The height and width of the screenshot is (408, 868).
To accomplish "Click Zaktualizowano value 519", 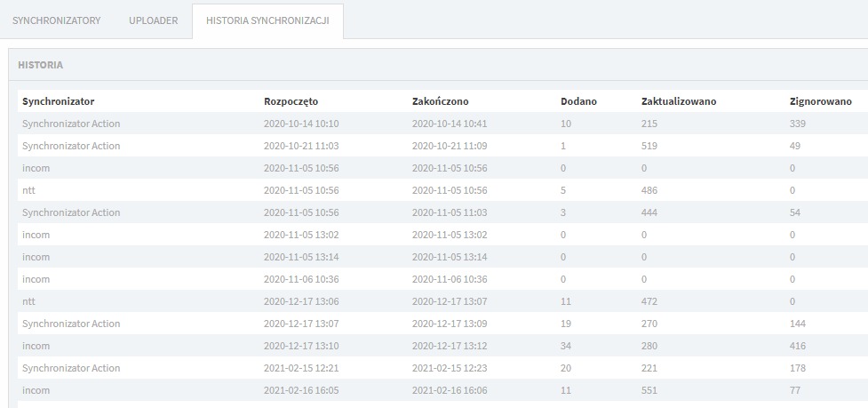I will pyautogui.click(x=649, y=146).
